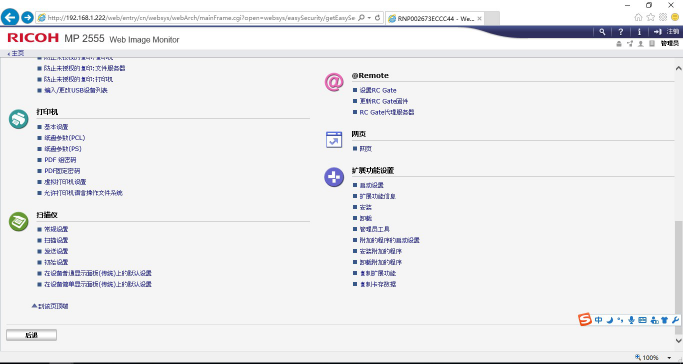Click the page scrollbar up arrow
The width and height of the screenshot is (683, 364).
pos(678,68)
